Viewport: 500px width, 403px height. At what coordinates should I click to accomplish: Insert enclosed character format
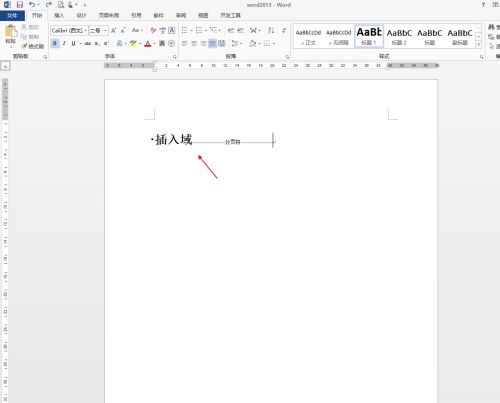click(x=172, y=43)
